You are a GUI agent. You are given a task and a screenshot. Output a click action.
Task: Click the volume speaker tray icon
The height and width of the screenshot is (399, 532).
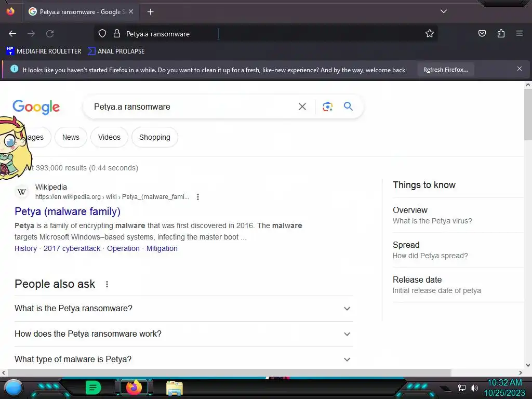[x=474, y=388]
